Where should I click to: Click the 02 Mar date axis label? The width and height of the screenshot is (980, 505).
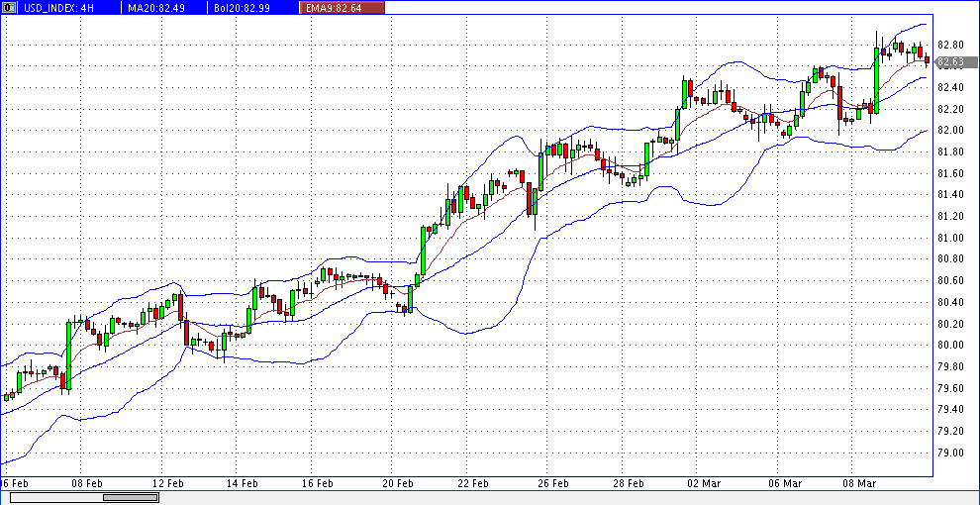point(704,483)
